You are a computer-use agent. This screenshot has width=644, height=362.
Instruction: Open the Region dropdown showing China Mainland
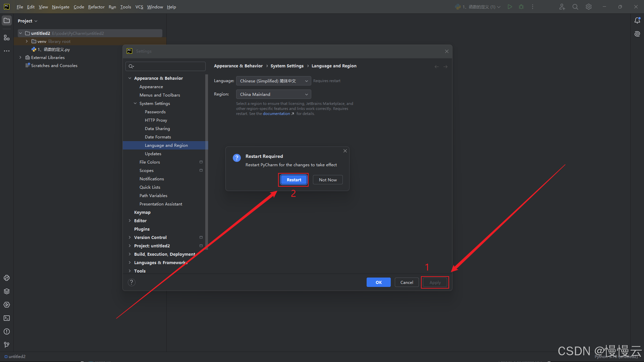(273, 94)
